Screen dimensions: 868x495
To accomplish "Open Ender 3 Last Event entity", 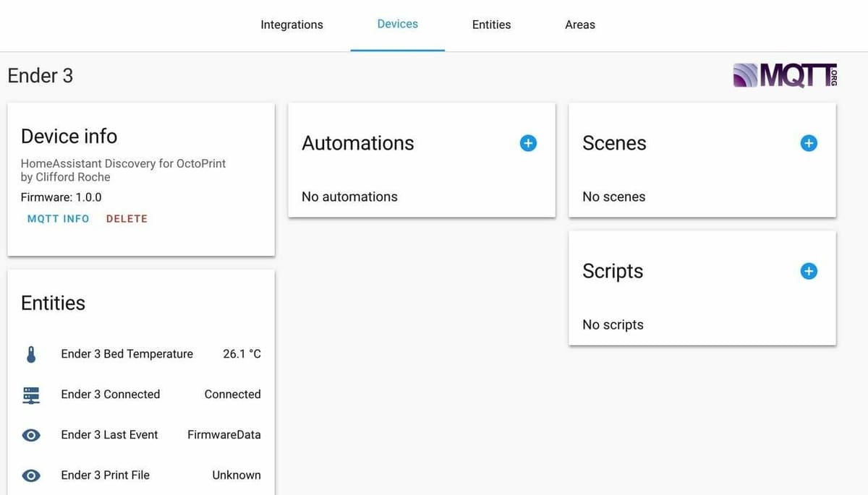I will [x=141, y=435].
